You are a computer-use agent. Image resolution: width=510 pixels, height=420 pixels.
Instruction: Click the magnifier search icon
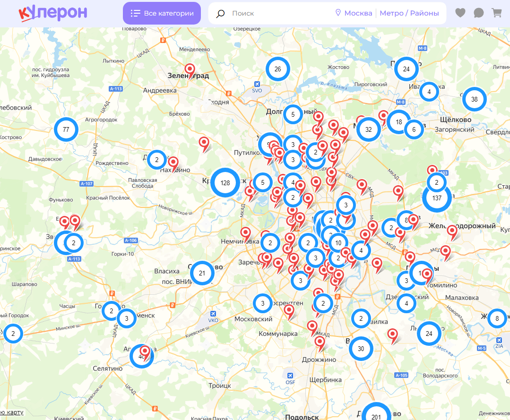[221, 14]
